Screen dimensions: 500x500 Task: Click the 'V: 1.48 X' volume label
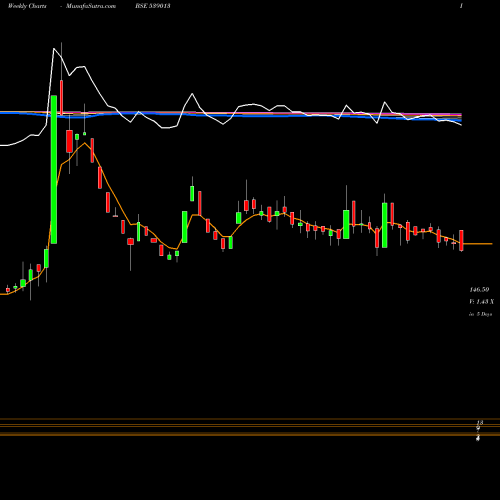tap(481, 302)
